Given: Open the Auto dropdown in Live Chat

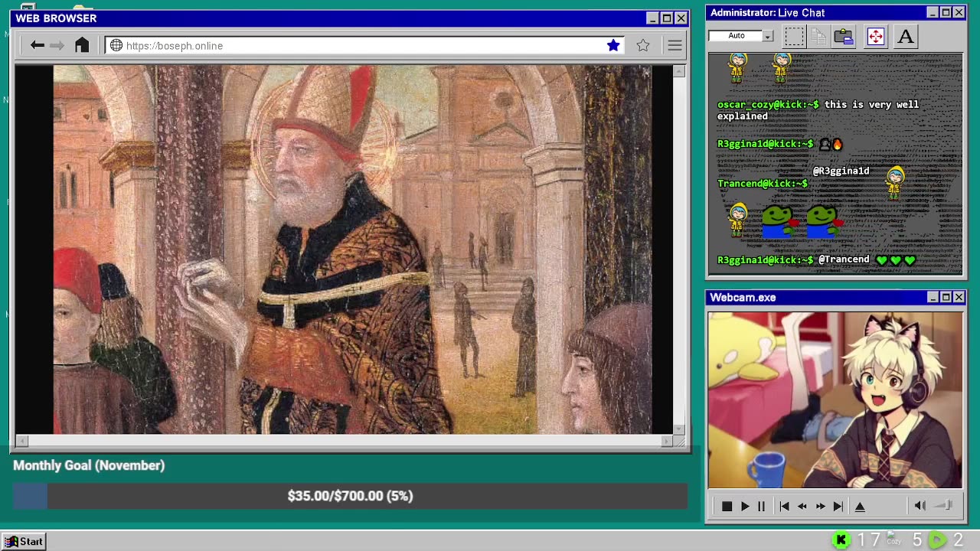Looking at the screenshot, I should coord(767,36).
